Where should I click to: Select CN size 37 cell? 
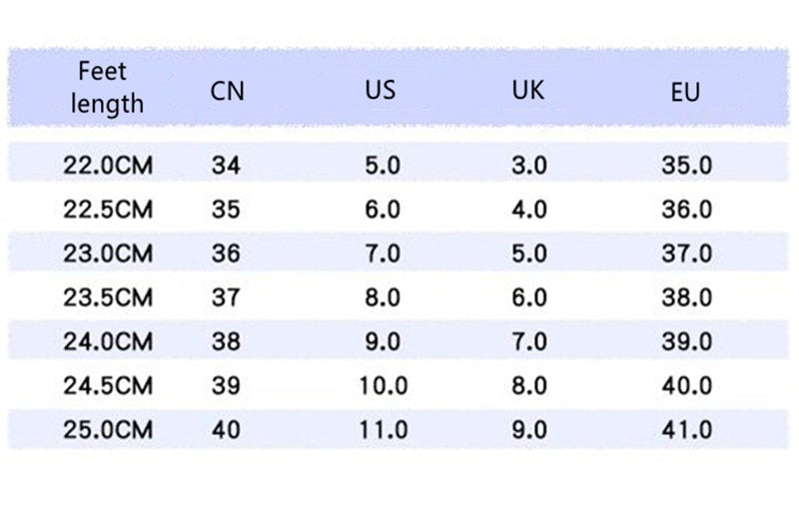tap(226, 297)
